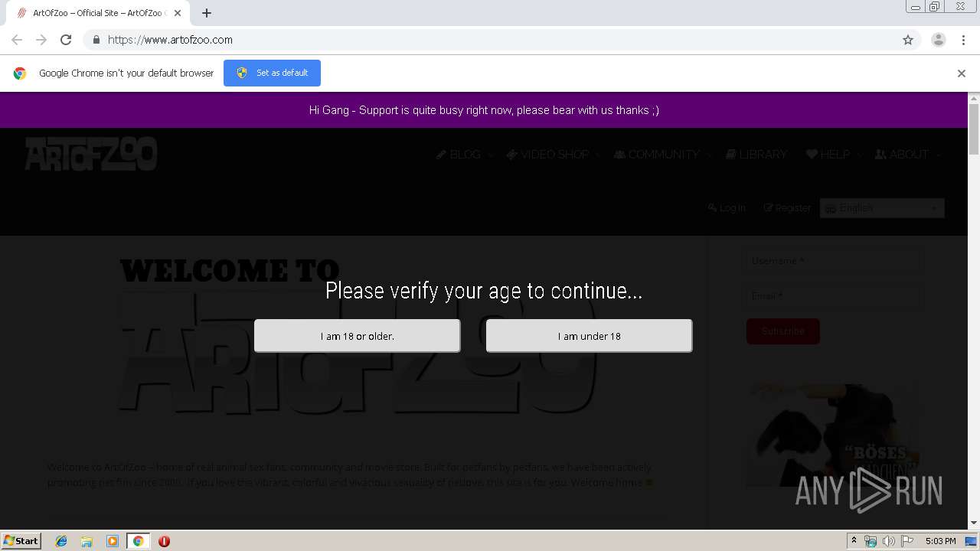
Task: Click the vertical scrollbar thumb
Action: [974, 130]
